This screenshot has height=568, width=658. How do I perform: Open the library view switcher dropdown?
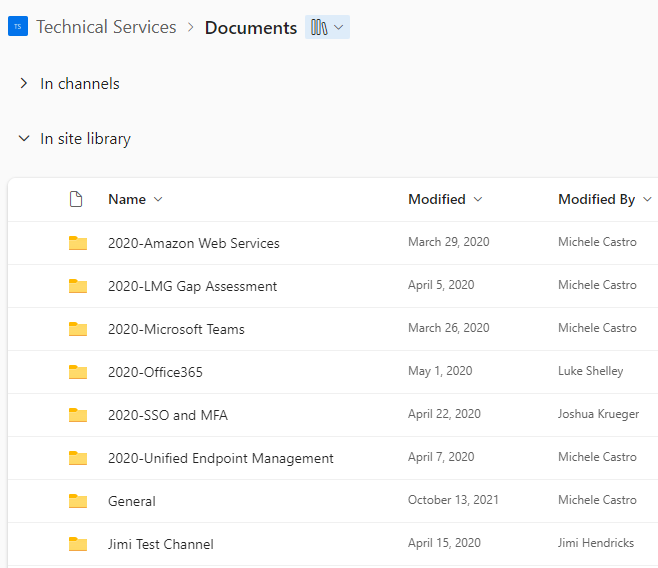(x=327, y=27)
